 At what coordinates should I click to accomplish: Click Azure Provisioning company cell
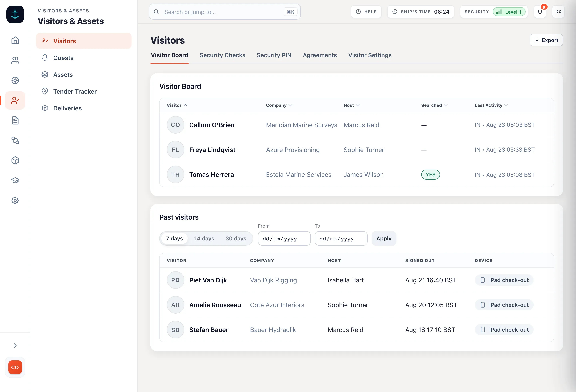click(x=293, y=150)
